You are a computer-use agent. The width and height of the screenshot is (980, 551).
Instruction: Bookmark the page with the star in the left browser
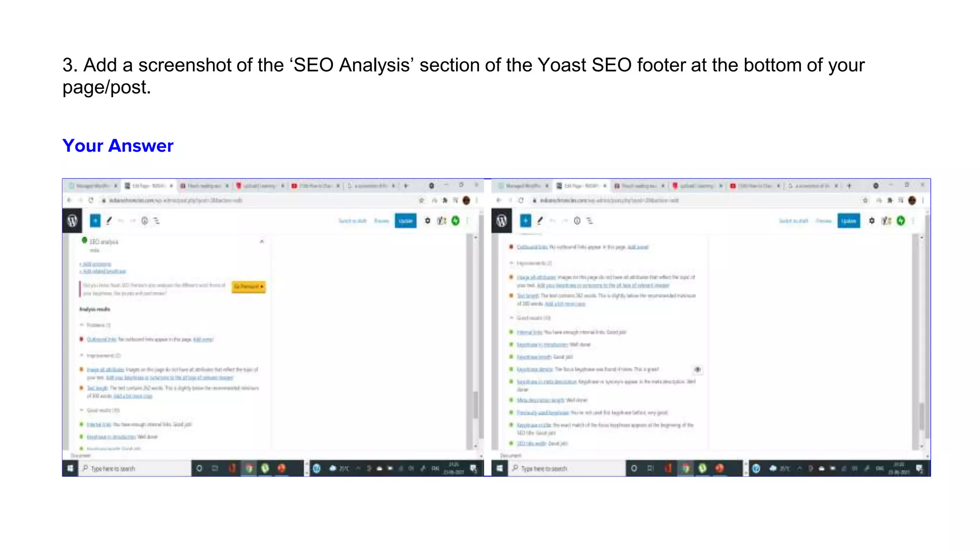(x=421, y=200)
